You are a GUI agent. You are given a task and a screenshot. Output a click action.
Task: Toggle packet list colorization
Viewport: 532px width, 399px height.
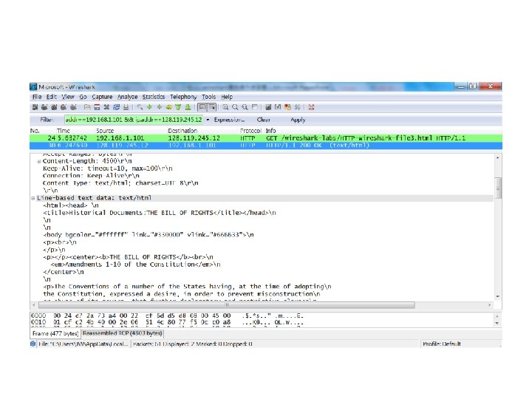pyautogui.click(x=202, y=108)
